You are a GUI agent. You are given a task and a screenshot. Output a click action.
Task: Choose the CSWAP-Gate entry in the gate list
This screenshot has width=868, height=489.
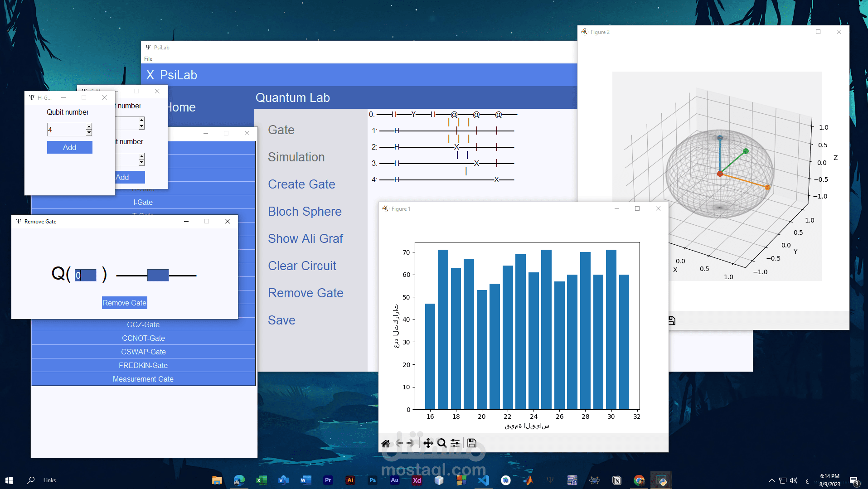coord(143,352)
